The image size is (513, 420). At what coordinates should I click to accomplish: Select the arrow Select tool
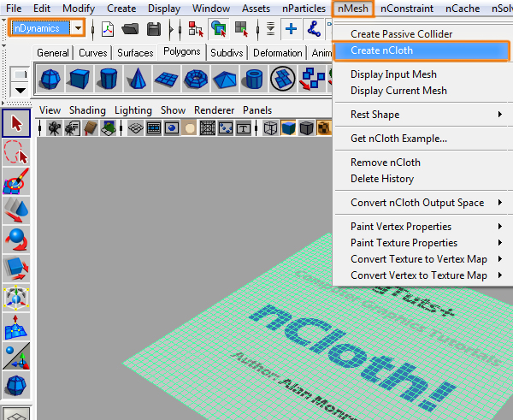point(16,123)
